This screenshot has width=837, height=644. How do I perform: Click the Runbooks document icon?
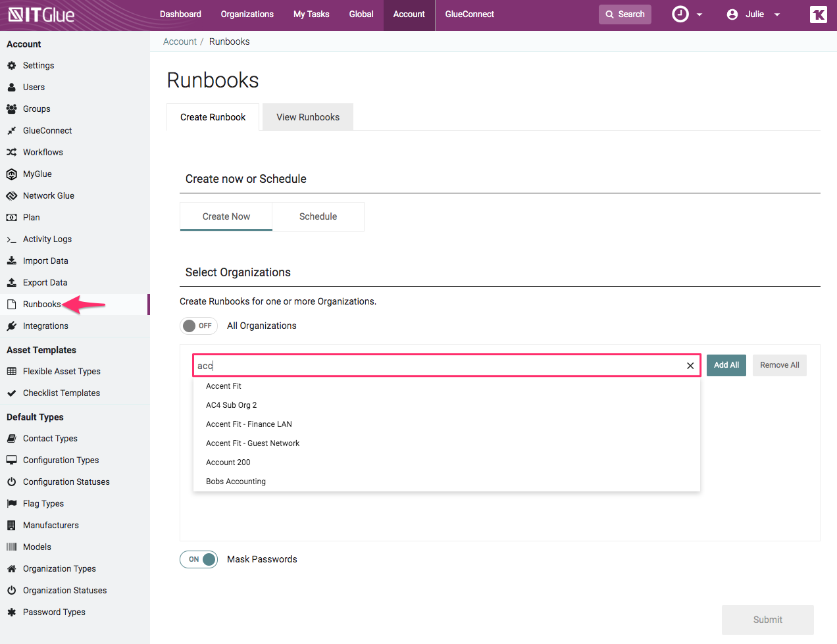pyautogui.click(x=11, y=305)
